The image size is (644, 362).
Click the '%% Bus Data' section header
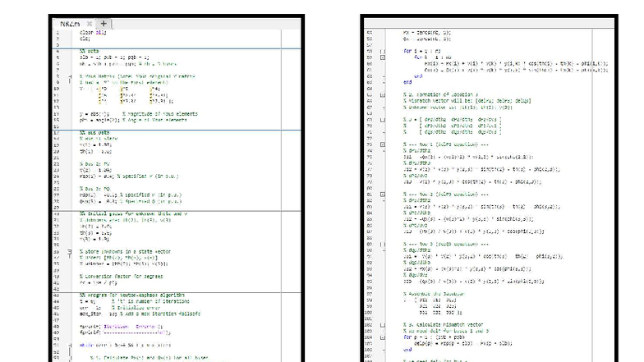click(94, 133)
